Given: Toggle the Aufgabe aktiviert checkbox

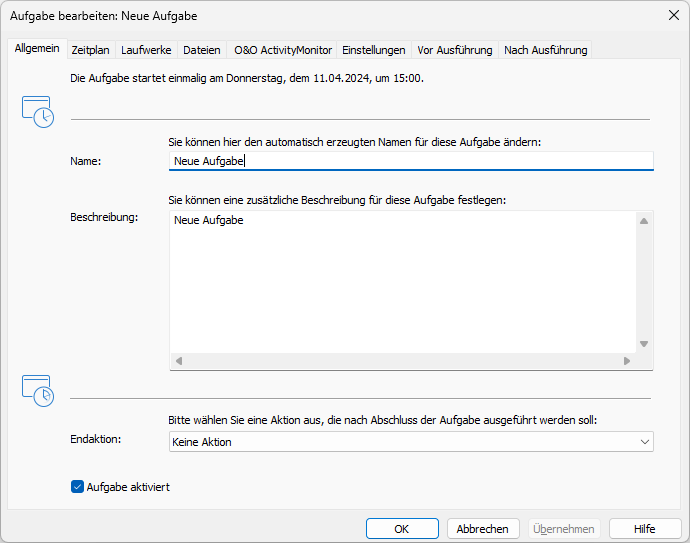Looking at the screenshot, I should click(77, 487).
